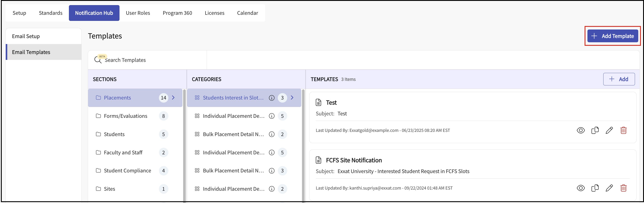Expand Students Interest in Slot chevron
Viewport: 644px width, 203px height.
click(x=292, y=98)
